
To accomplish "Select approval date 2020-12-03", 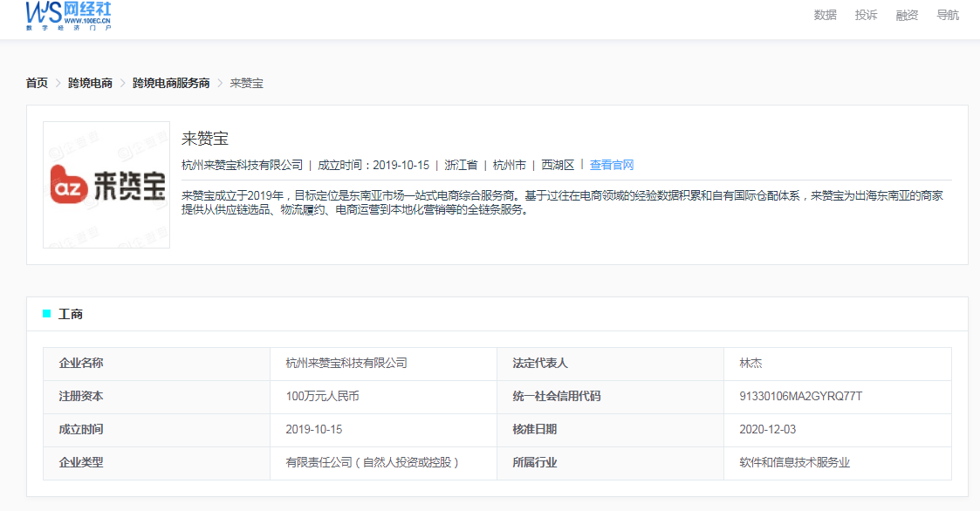I will [x=767, y=430].
